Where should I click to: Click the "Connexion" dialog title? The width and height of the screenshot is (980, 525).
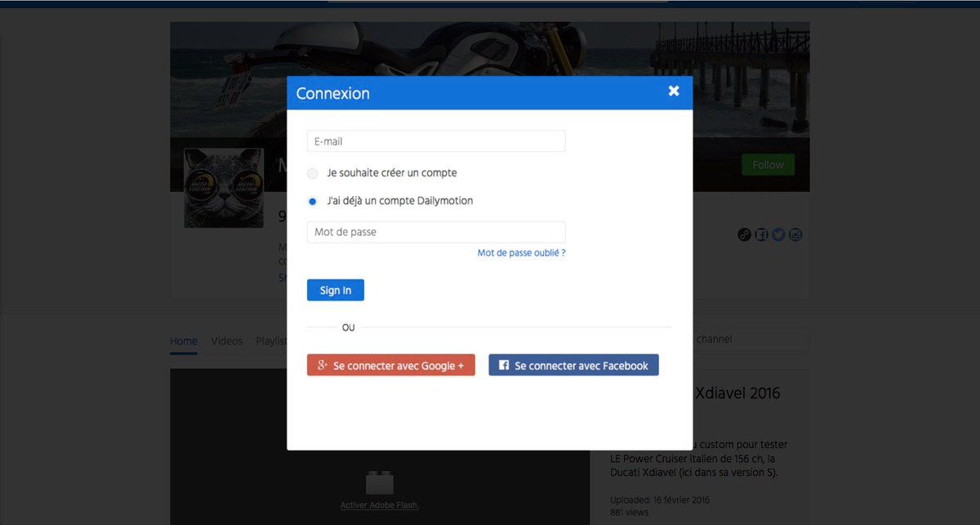(x=332, y=93)
